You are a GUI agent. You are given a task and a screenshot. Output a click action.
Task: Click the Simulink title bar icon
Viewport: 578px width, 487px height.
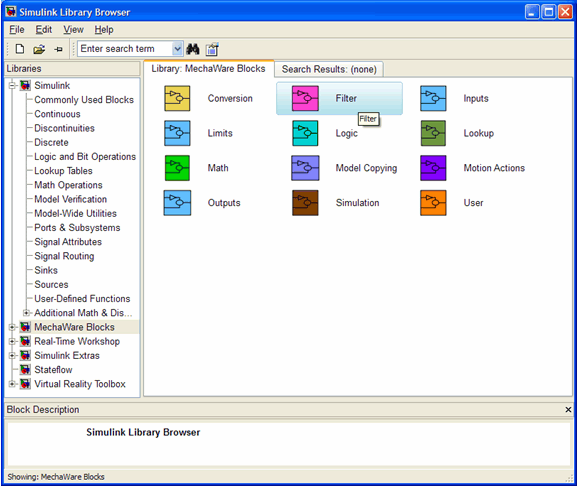coord(11,12)
